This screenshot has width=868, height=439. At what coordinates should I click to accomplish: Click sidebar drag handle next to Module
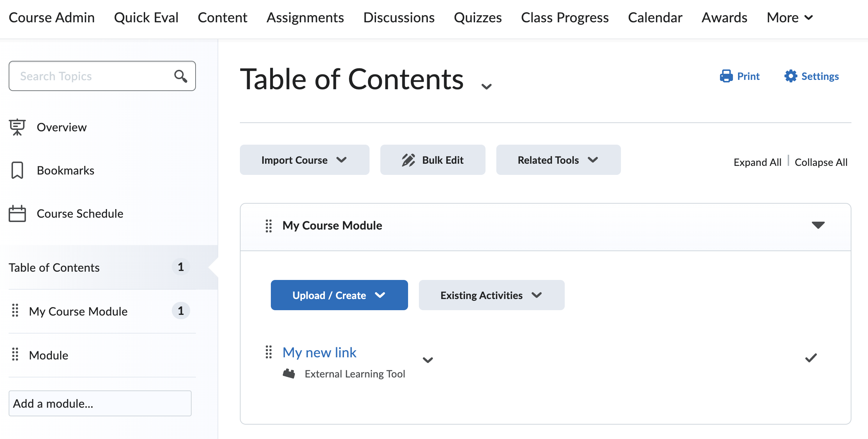[15, 354]
